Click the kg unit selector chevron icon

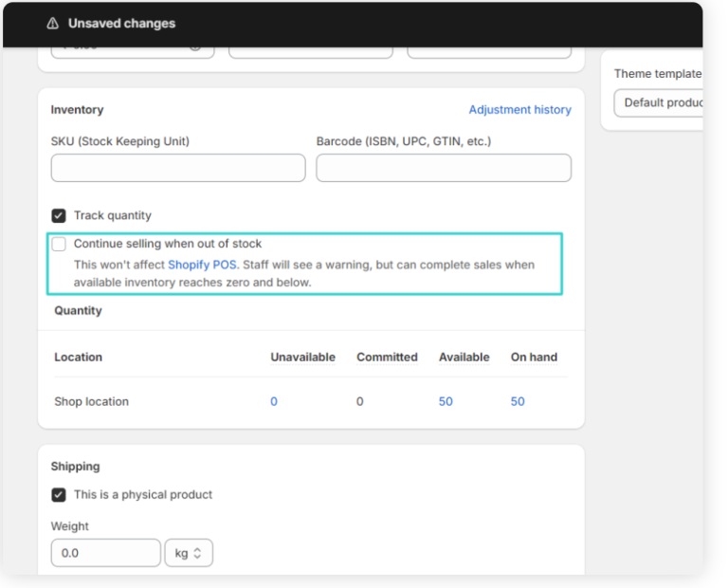point(198,553)
